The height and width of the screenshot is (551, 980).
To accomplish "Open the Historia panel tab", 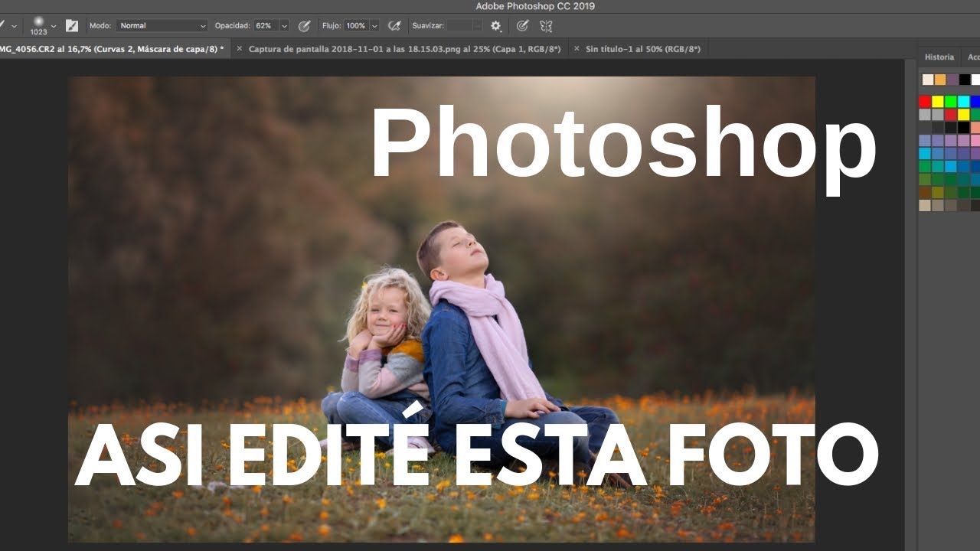I will [939, 57].
